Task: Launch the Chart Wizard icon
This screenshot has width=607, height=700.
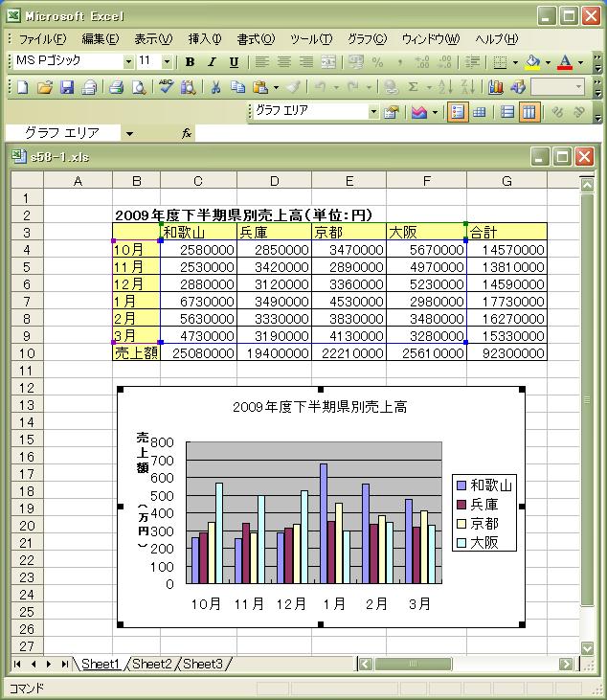Action: [495, 87]
